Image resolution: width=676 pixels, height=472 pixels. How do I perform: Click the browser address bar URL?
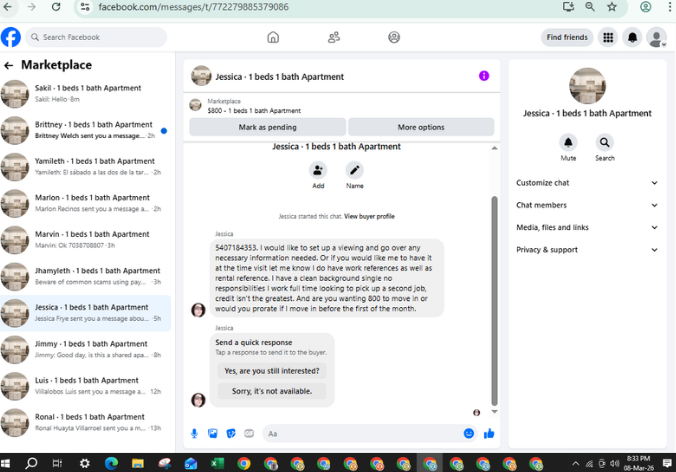(x=193, y=7)
